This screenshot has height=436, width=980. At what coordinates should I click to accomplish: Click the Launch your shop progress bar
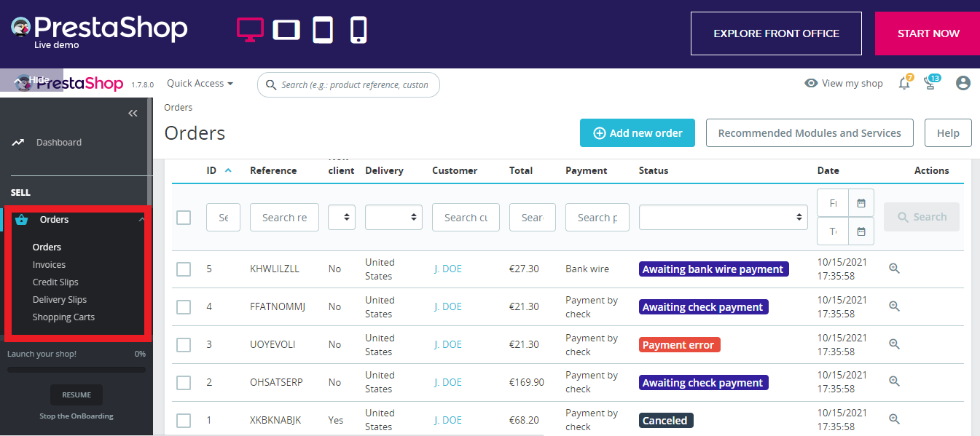coord(77,369)
